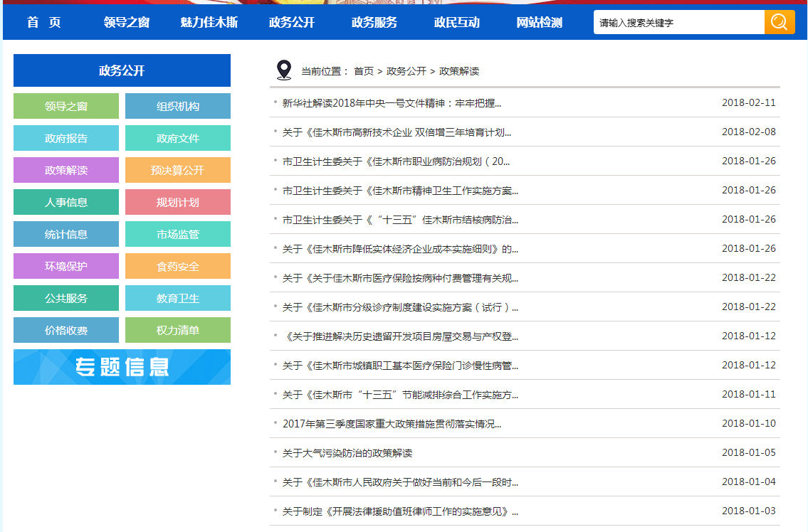Go to 政务服务 in the top menu
This screenshot has height=532, width=808.
[374, 23]
